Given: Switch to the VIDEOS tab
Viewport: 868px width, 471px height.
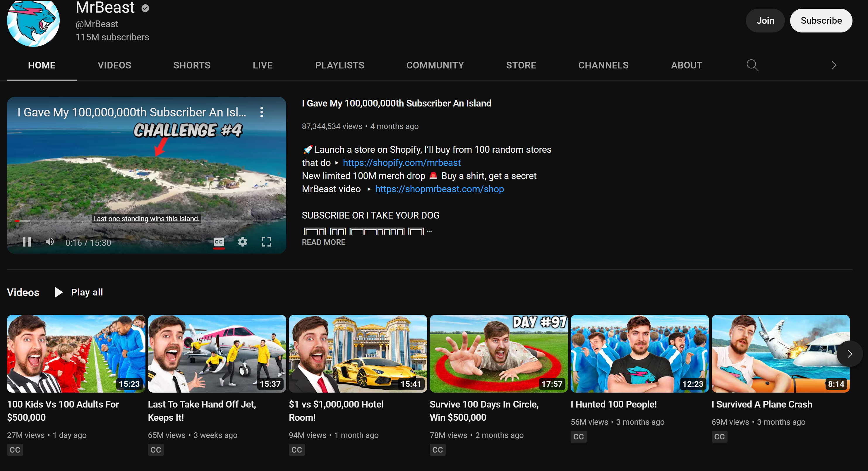Looking at the screenshot, I should click(x=114, y=65).
